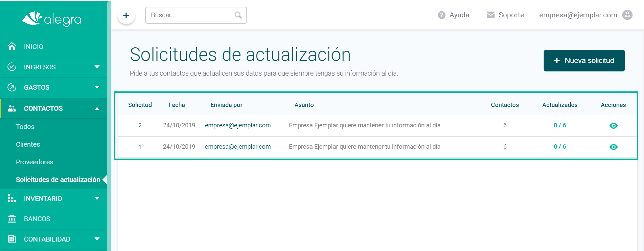Click the Acciones column header
644x251 pixels.
coord(613,105)
